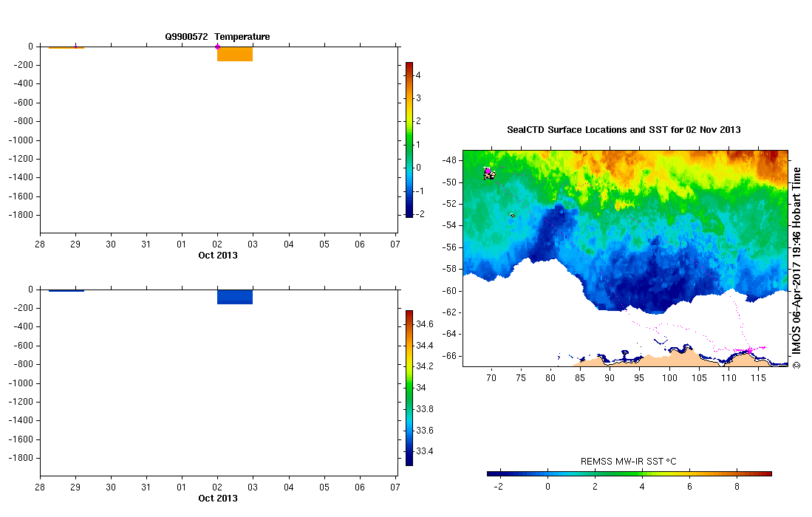Click the Q9900572 Temperature plot title

coord(217,37)
